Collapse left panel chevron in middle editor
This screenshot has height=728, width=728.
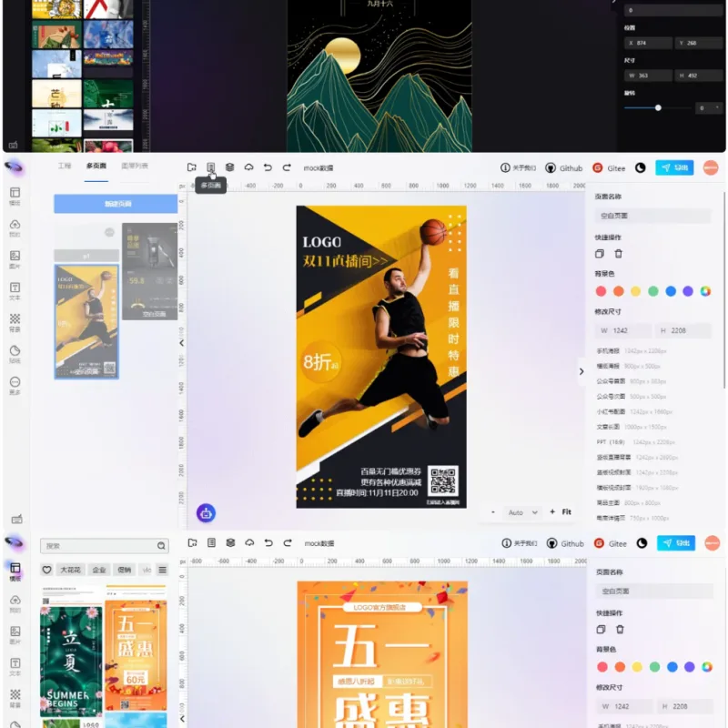pos(181,343)
